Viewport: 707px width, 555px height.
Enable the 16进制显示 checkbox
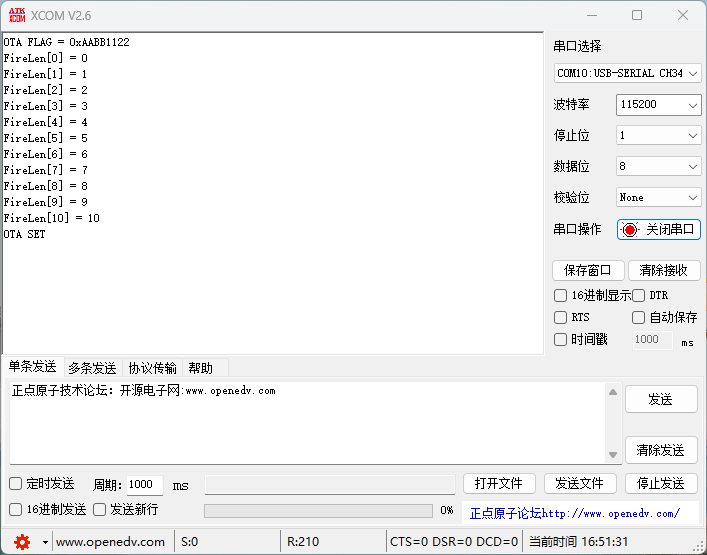560,295
